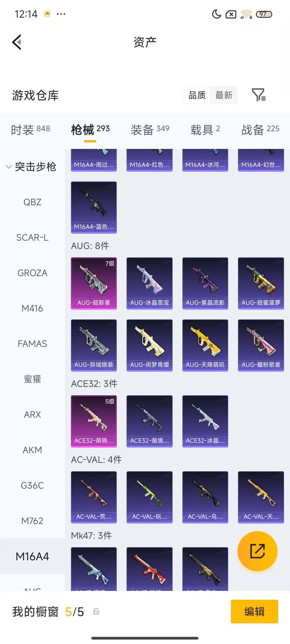290x644 pixels.
Task: Switch to the 时装 848 tab
Action: pos(30,130)
